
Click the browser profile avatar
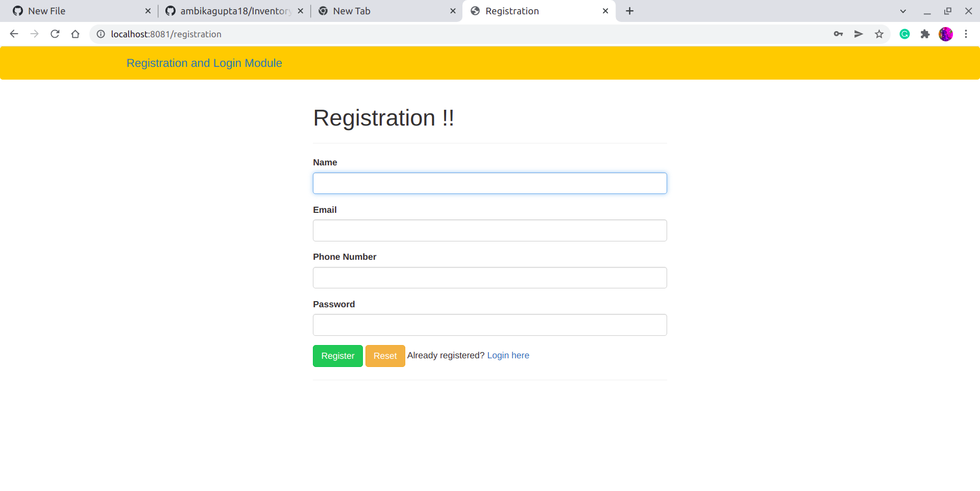(x=946, y=34)
